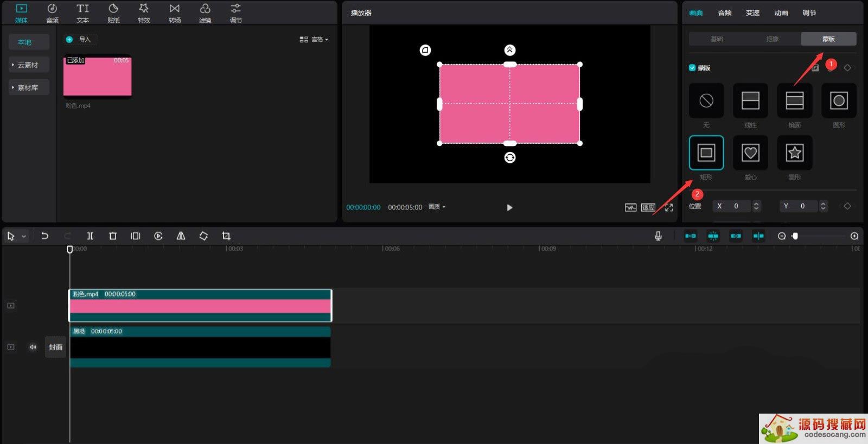Expand the 云素材 cloud material section
The width and height of the screenshot is (868, 444).
pyautogui.click(x=28, y=65)
